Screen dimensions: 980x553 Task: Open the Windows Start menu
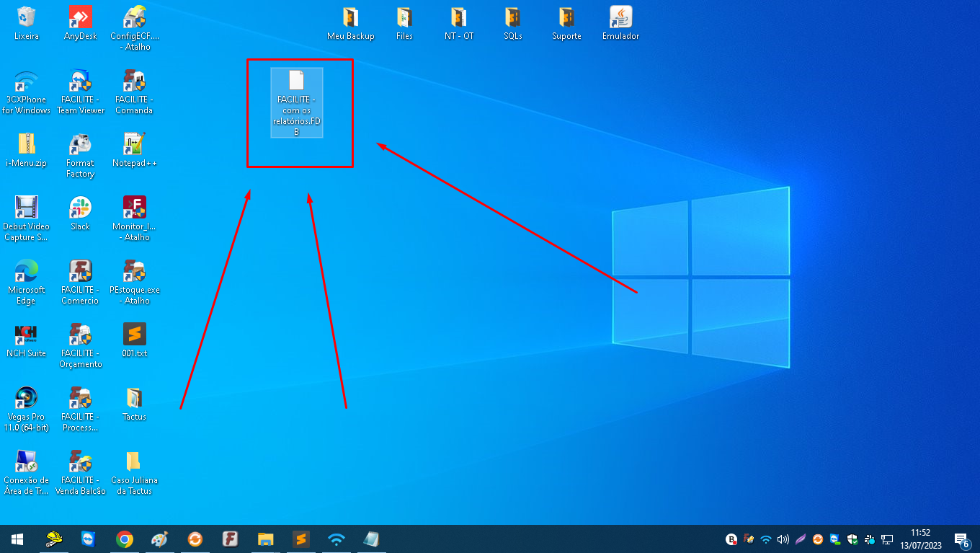(x=17, y=539)
